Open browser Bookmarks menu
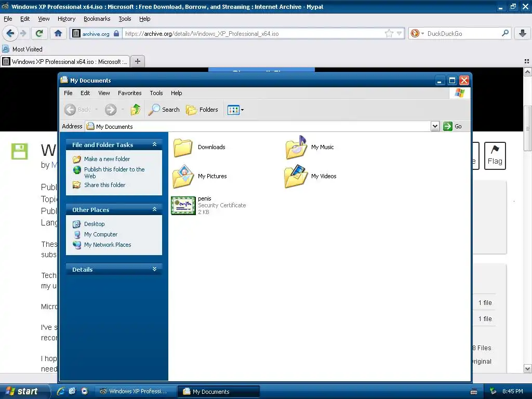The width and height of the screenshot is (532, 399). tap(97, 19)
